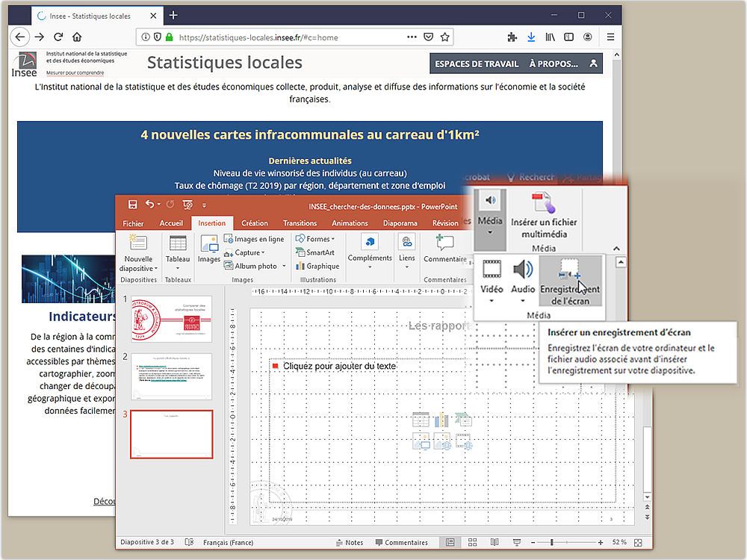Insert a chart with Graphique
The height and width of the screenshot is (560, 747).
(x=317, y=267)
